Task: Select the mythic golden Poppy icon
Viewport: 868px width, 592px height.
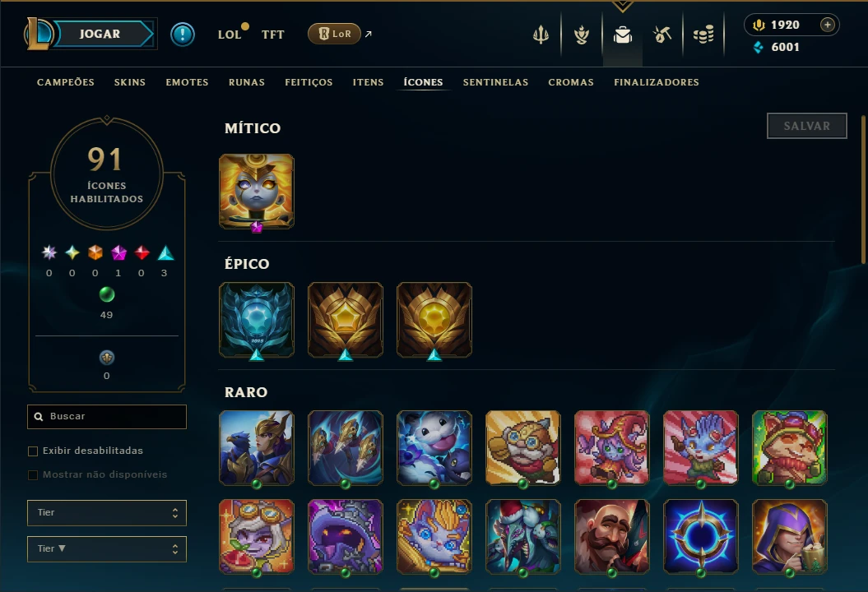Action: tap(257, 192)
